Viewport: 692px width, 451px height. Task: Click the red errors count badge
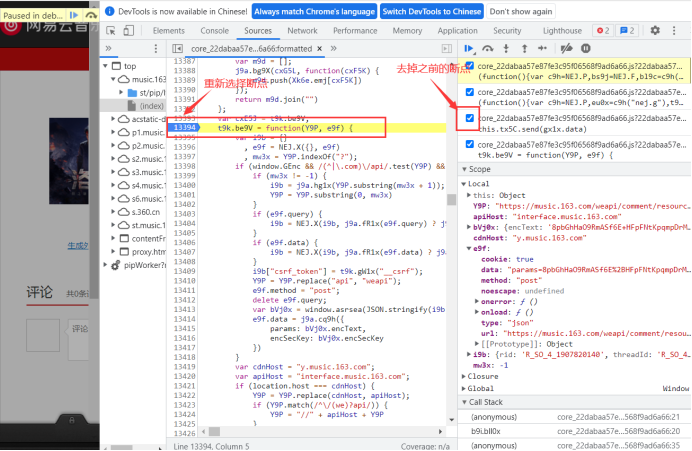pos(603,30)
